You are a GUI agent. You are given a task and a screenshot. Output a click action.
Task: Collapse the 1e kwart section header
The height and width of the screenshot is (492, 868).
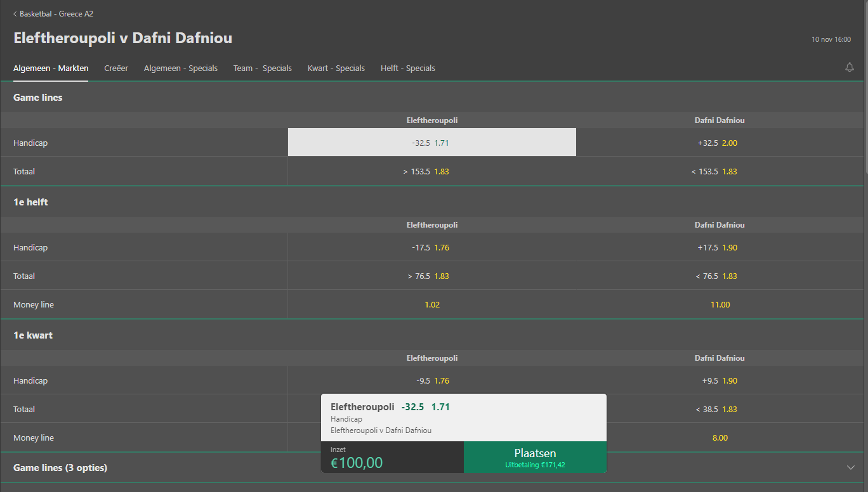tap(431, 335)
